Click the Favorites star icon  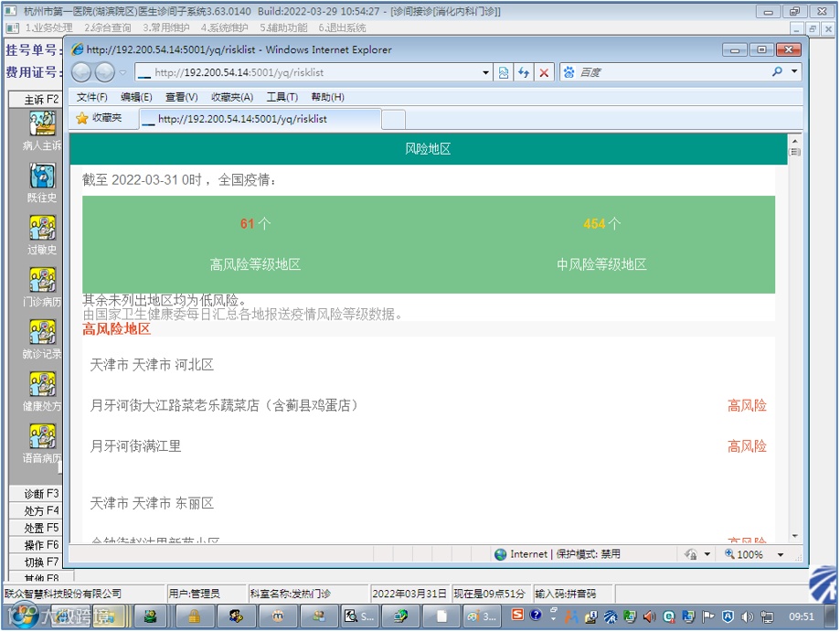(x=82, y=118)
